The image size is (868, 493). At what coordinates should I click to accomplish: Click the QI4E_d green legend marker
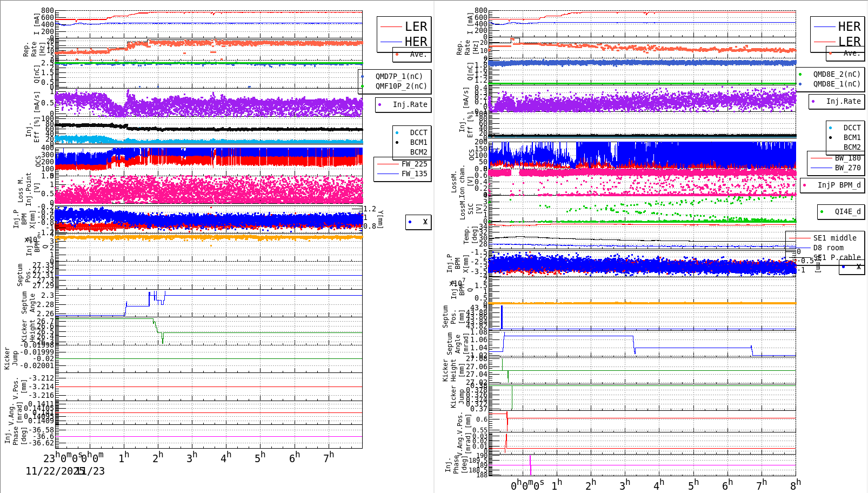pos(823,211)
